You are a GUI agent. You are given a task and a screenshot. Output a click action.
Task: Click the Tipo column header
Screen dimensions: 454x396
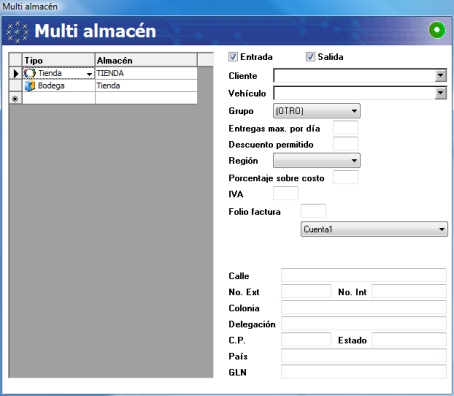59,60
